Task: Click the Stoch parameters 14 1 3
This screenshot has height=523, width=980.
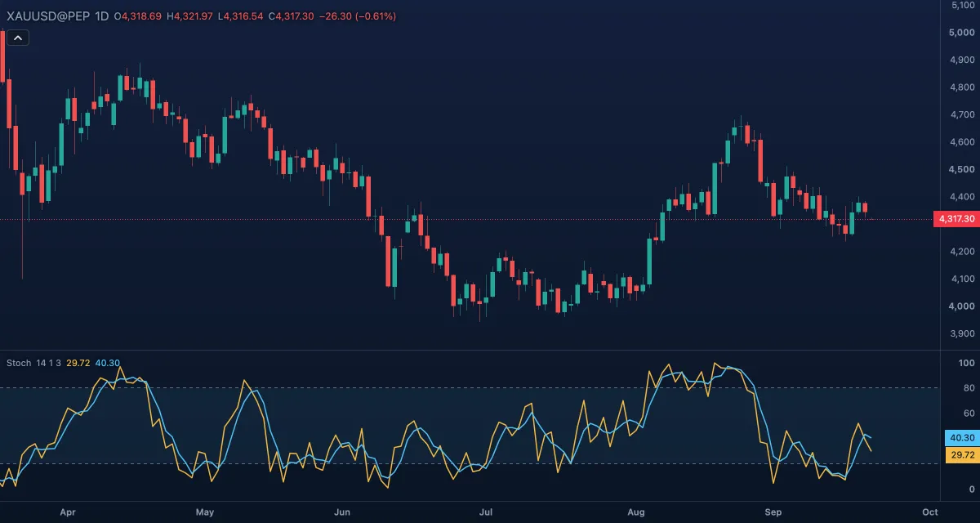Action: click(x=49, y=363)
